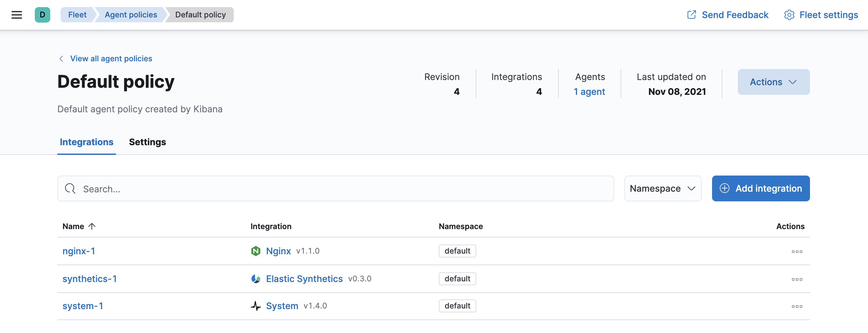Image resolution: width=868 pixels, height=333 pixels.
Task: Click the Send Feedback external-link icon
Action: coord(692,15)
